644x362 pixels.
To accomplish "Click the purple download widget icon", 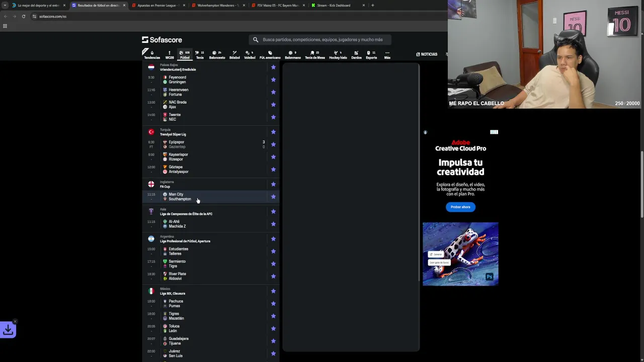I will (x=8, y=330).
